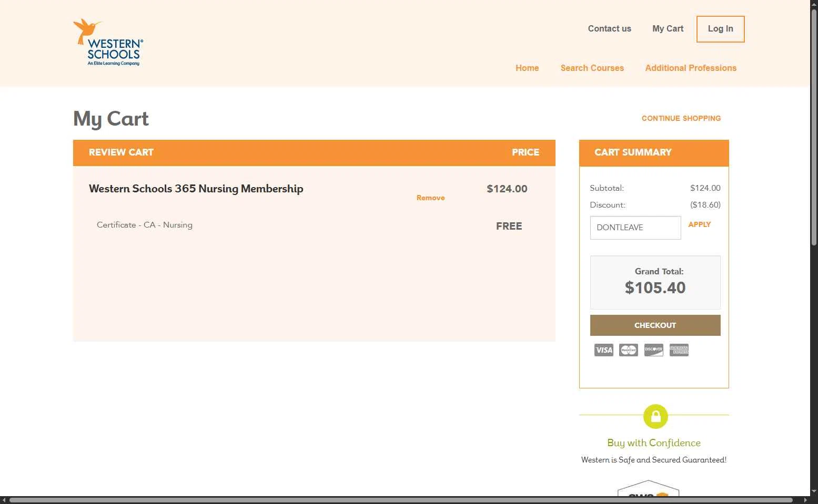The width and height of the screenshot is (818, 504).
Task: Click the Discover card icon
Action: (654, 350)
